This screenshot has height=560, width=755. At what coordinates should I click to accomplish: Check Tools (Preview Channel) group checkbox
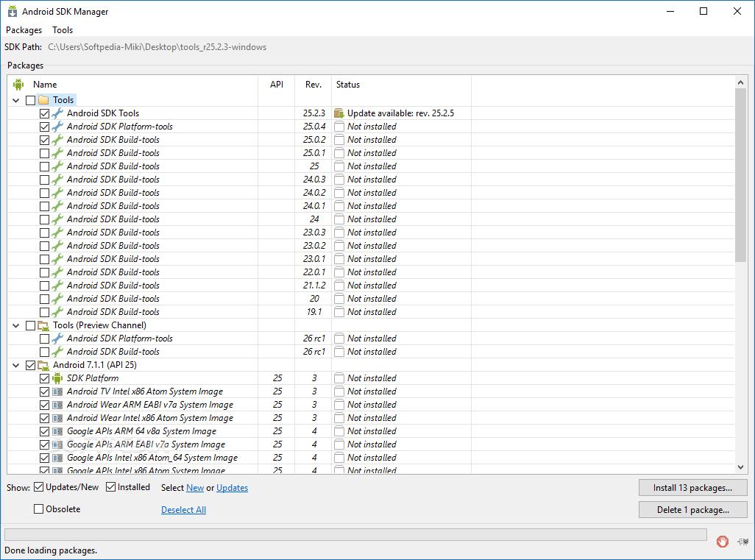tap(30, 325)
